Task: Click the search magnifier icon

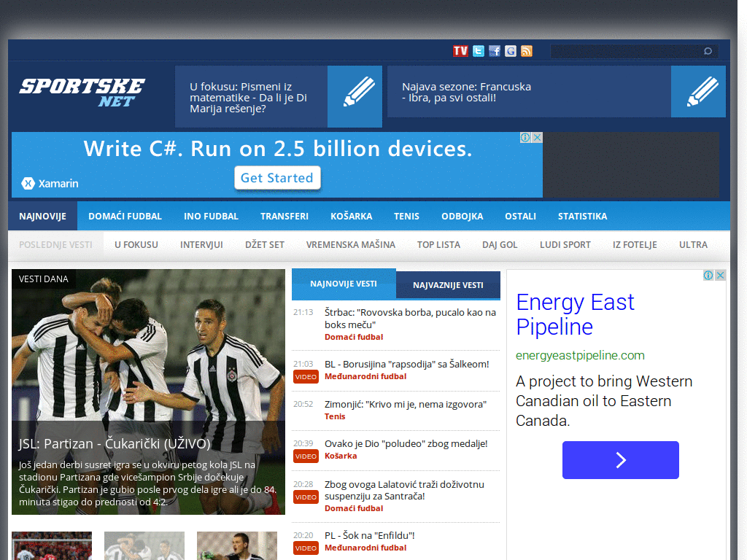Action: (x=708, y=51)
